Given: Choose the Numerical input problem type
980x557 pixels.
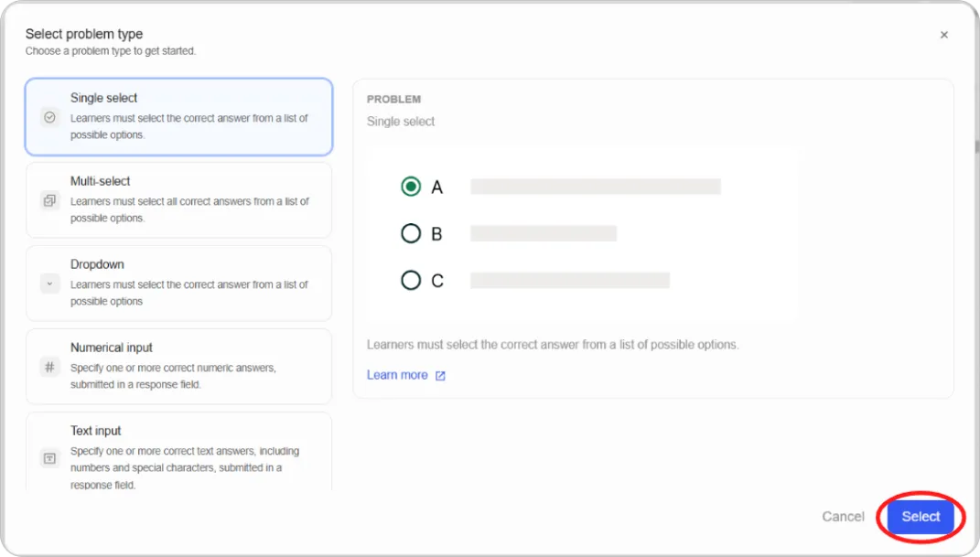Looking at the screenshot, I should (x=178, y=366).
